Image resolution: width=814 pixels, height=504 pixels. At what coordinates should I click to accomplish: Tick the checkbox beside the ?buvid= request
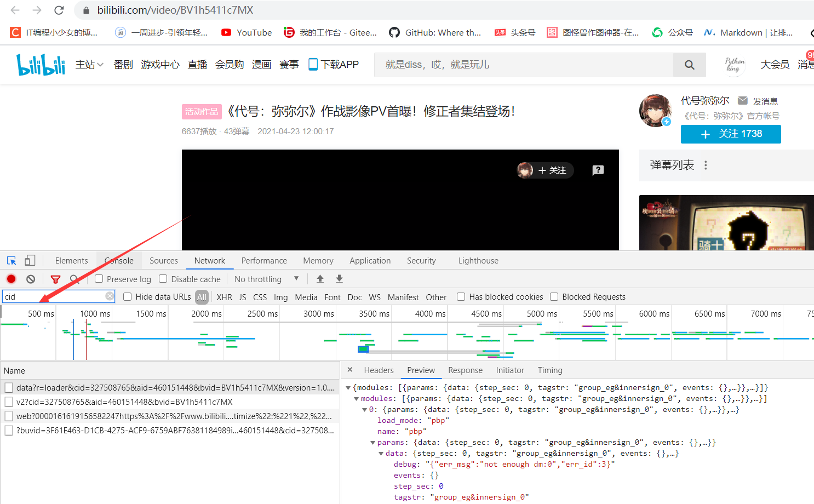(9, 430)
